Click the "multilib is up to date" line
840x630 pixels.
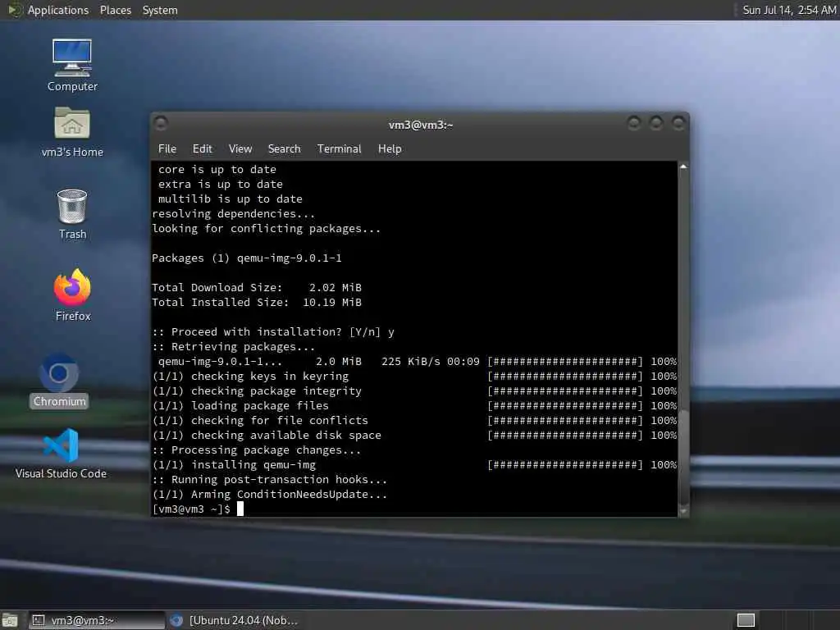pos(231,199)
